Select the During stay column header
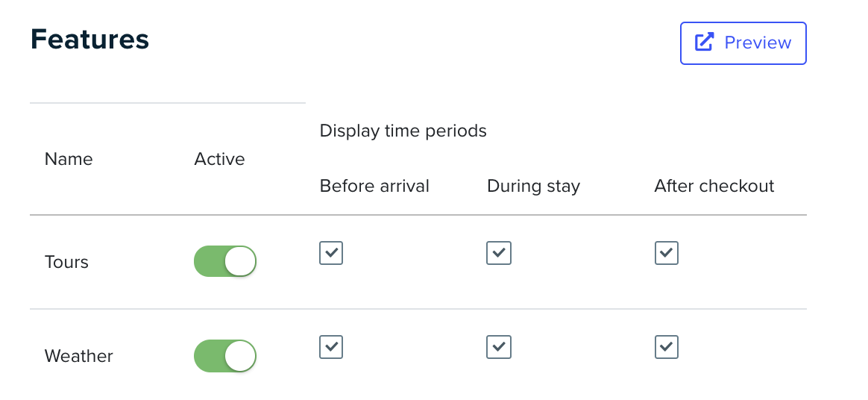The width and height of the screenshot is (868, 400). (534, 186)
